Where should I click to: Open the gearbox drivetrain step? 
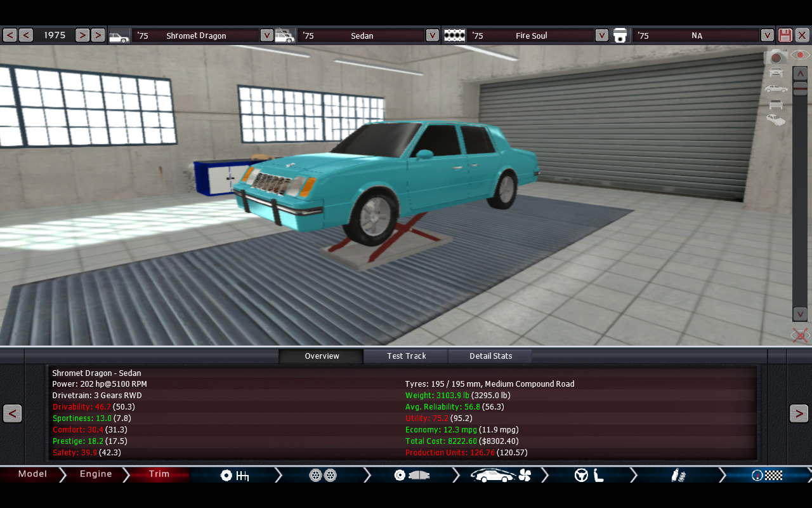click(x=234, y=475)
